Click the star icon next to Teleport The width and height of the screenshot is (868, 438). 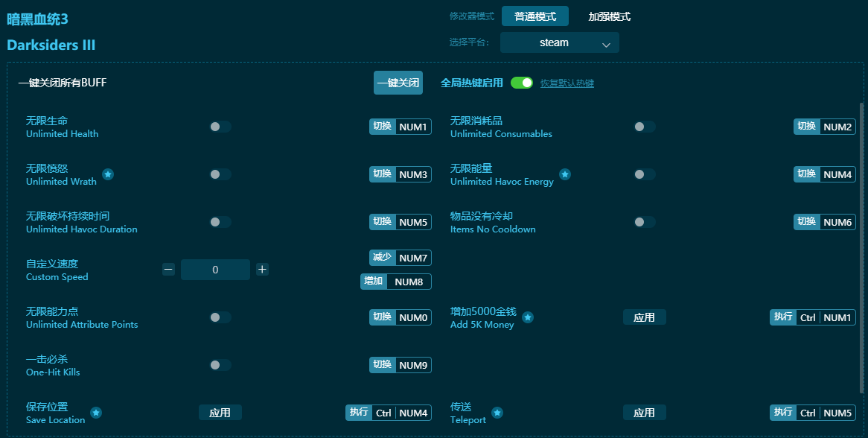tap(497, 413)
